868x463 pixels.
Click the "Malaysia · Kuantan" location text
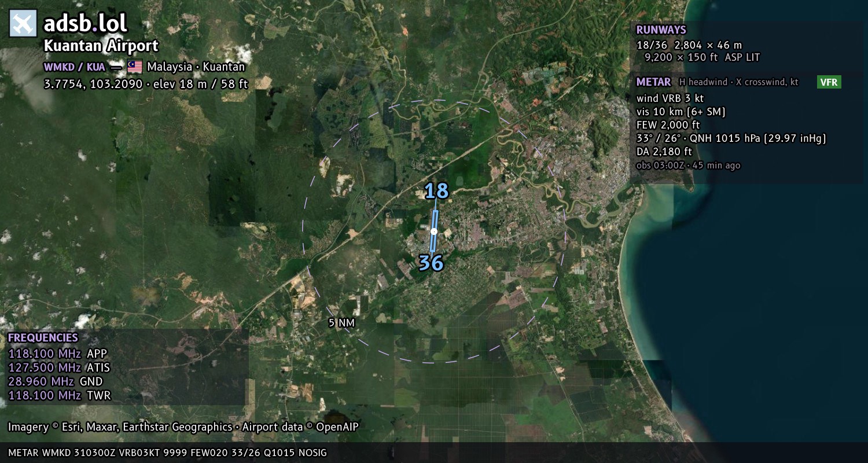pyautogui.click(x=196, y=67)
